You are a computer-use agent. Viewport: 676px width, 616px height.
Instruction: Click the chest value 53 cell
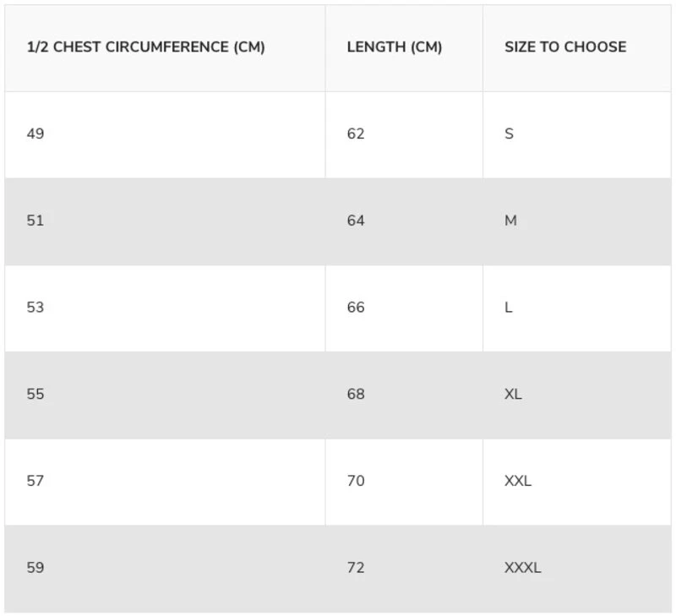(x=35, y=308)
